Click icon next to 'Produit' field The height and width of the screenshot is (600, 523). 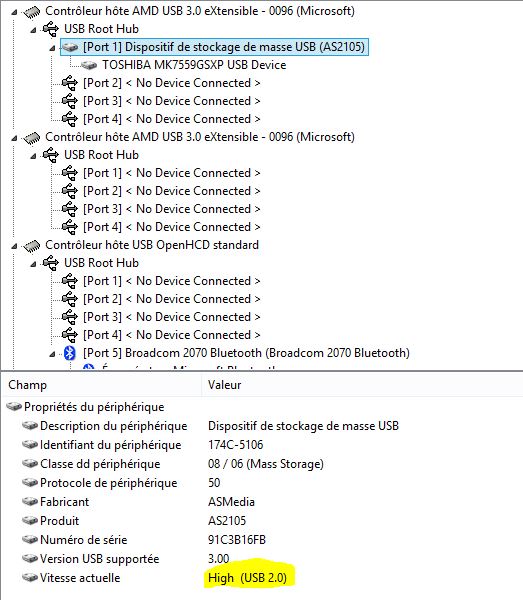pos(30,520)
